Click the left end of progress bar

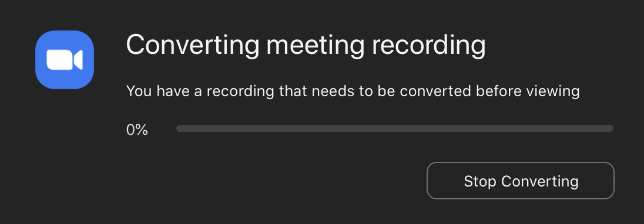click(x=179, y=128)
